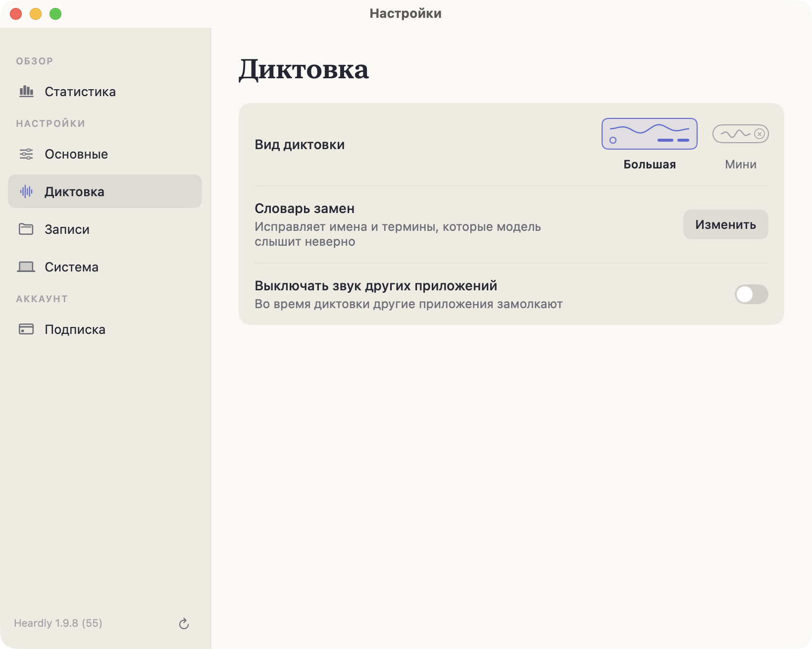Image resolution: width=812 pixels, height=649 pixels.
Task: Close the Настройки window with red button
Action: coord(16,14)
